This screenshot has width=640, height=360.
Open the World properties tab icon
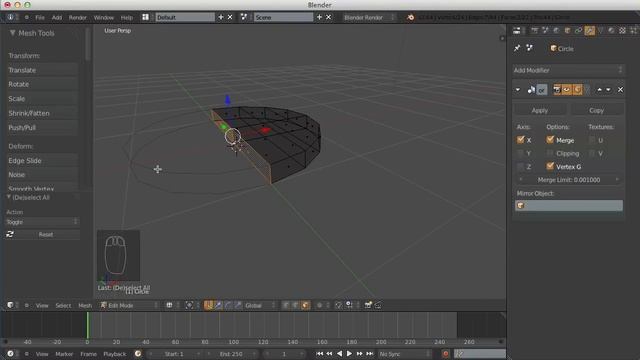click(x=556, y=31)
